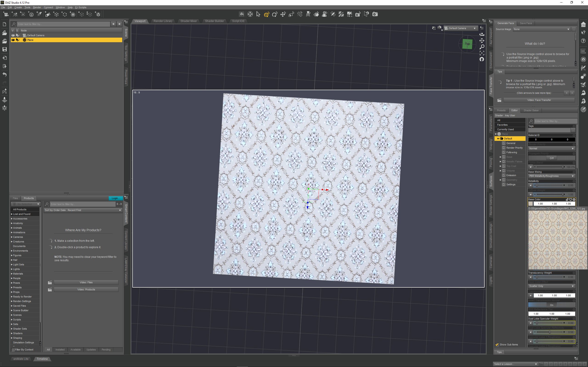Click the Render camera icon
The width and height of the screenshot is (588, 367).
(375, 14)
